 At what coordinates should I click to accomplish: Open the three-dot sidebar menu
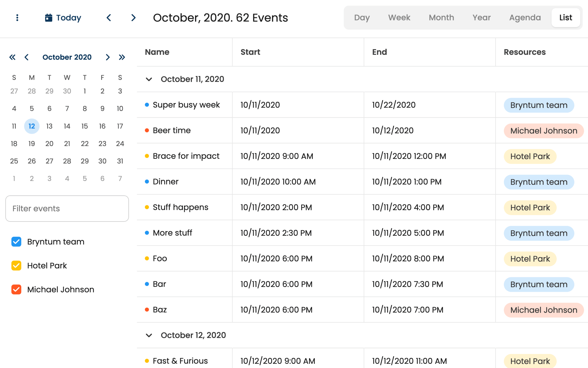click(17, 17)
